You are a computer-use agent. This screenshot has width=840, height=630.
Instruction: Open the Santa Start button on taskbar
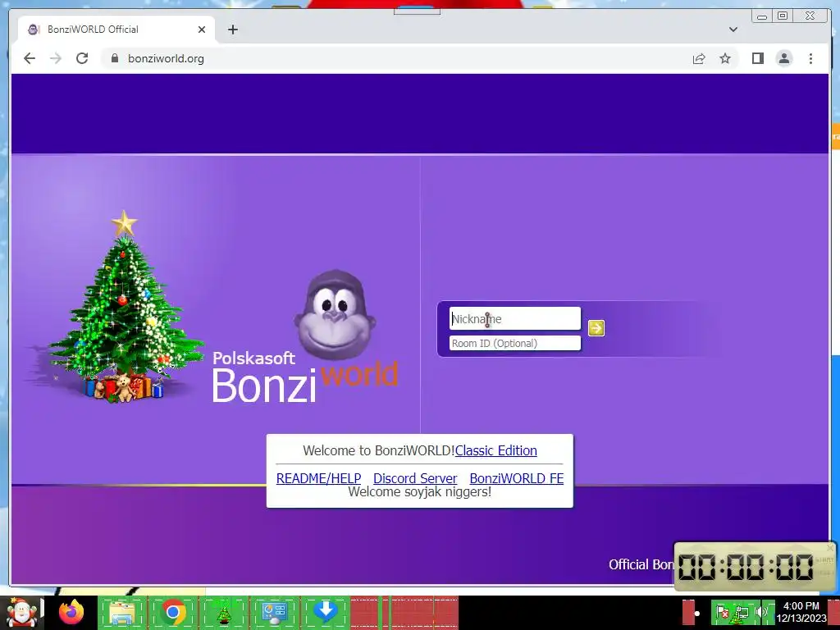22,613
